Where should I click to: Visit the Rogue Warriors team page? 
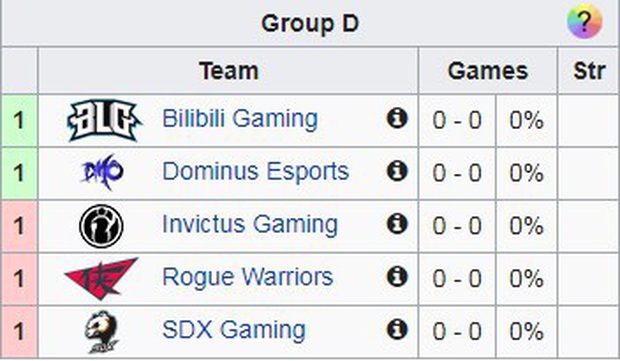[248, 277]
